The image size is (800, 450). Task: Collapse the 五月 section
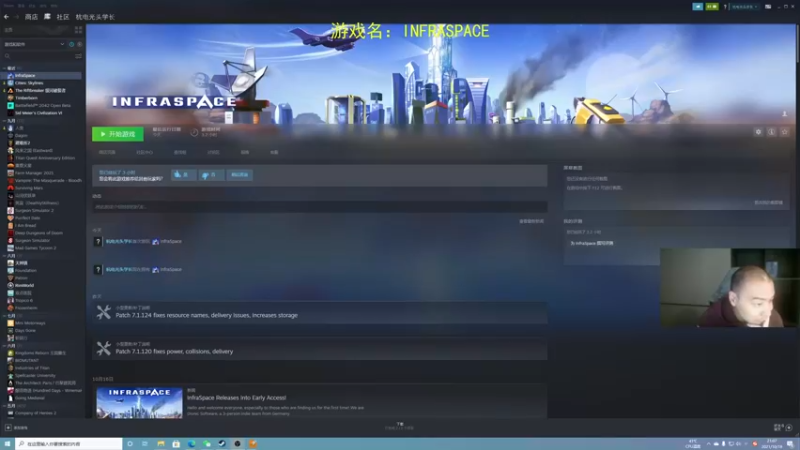coord(5,406)
